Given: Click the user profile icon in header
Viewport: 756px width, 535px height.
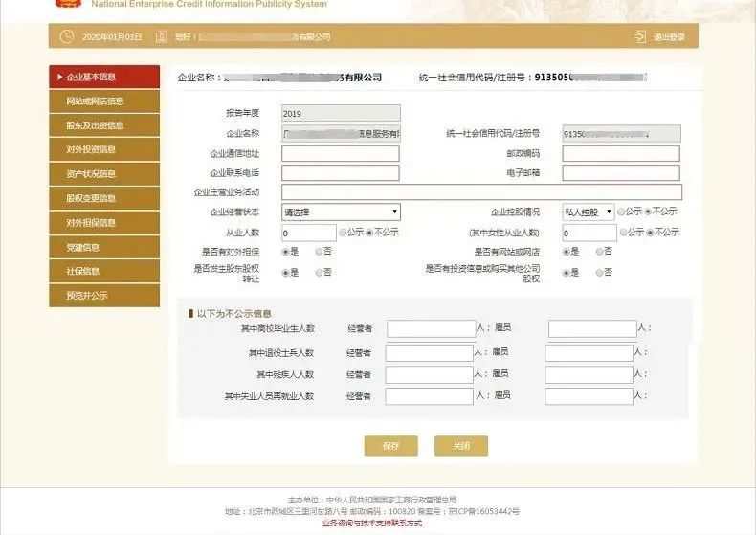Looking at the screenshot, I should click(162, 36).
